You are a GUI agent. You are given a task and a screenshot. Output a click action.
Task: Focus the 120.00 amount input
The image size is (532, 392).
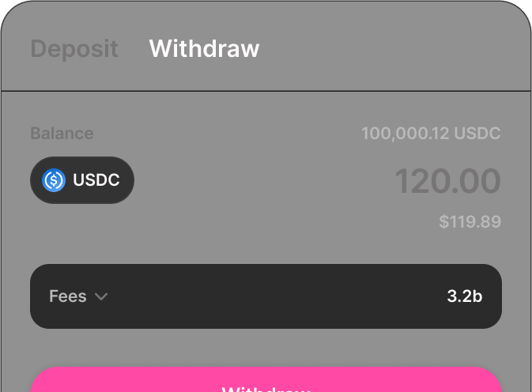[448, 181]
